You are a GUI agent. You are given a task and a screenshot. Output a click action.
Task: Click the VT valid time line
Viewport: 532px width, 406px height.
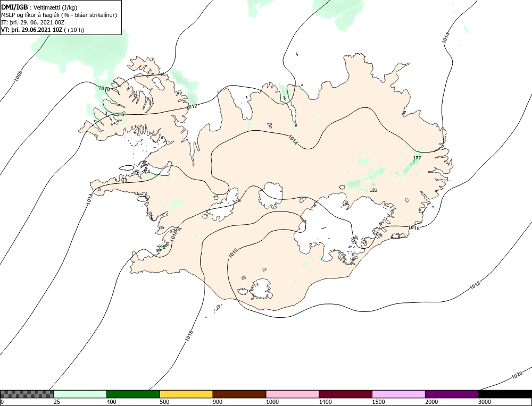click(43, 30)
